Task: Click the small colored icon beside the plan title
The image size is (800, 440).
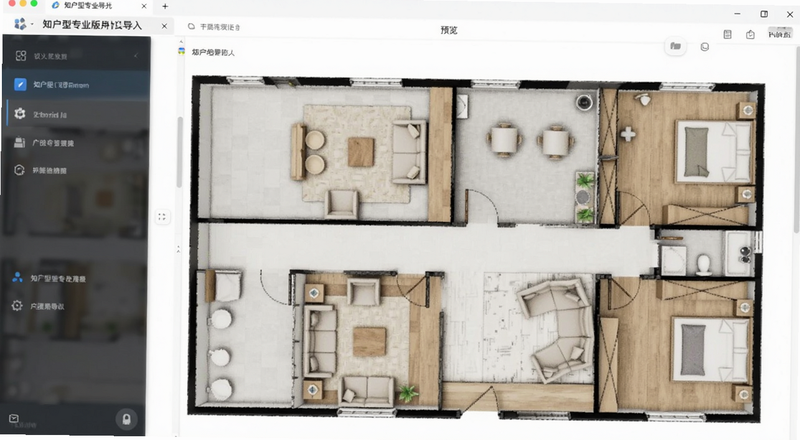Action: click(181, 52)
